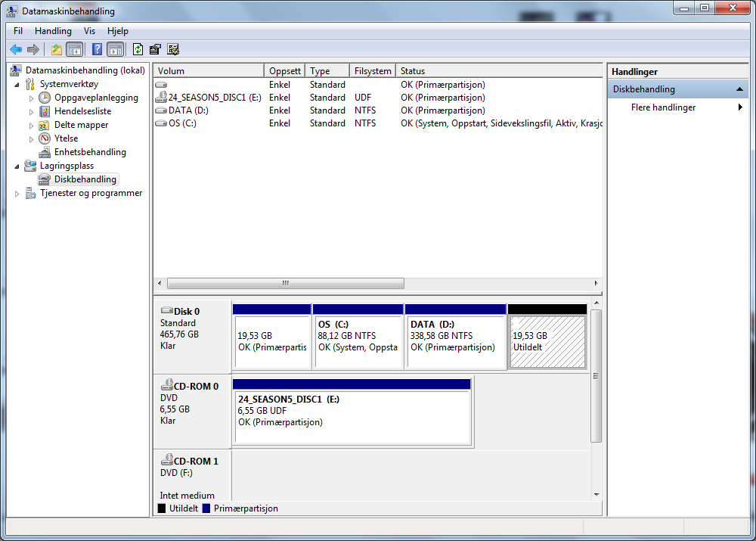Click the CD-ROM 0 disc icon
Image resolution: width=756 pixels, height=541 pixels.
(167, 384)
